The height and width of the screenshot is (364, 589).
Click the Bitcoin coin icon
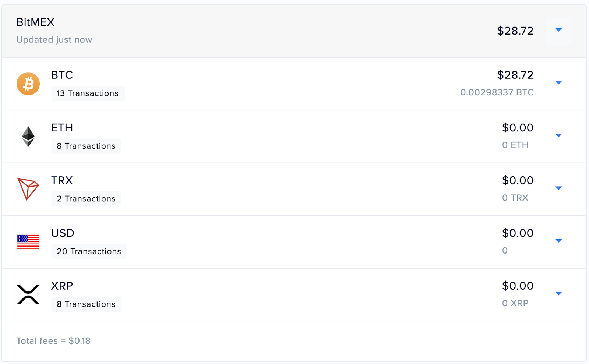pyautogui.click(x=28, y=84)
